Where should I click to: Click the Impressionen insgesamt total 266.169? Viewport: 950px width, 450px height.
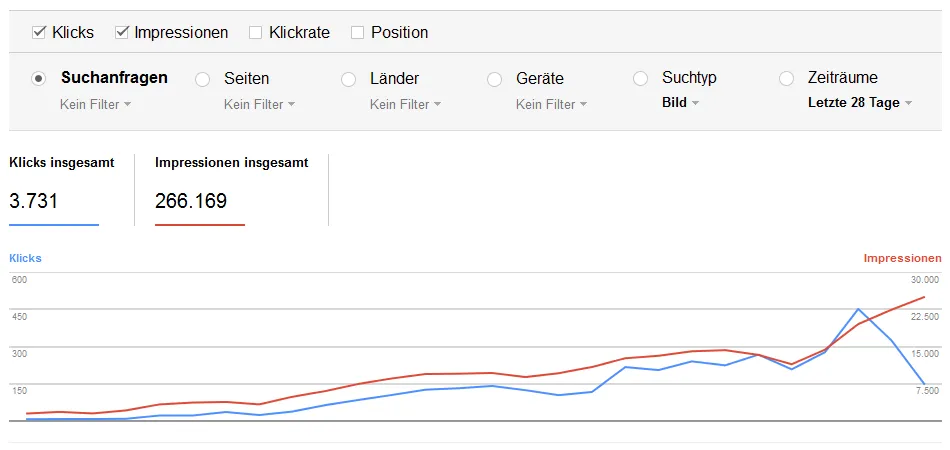coord(191,201)
